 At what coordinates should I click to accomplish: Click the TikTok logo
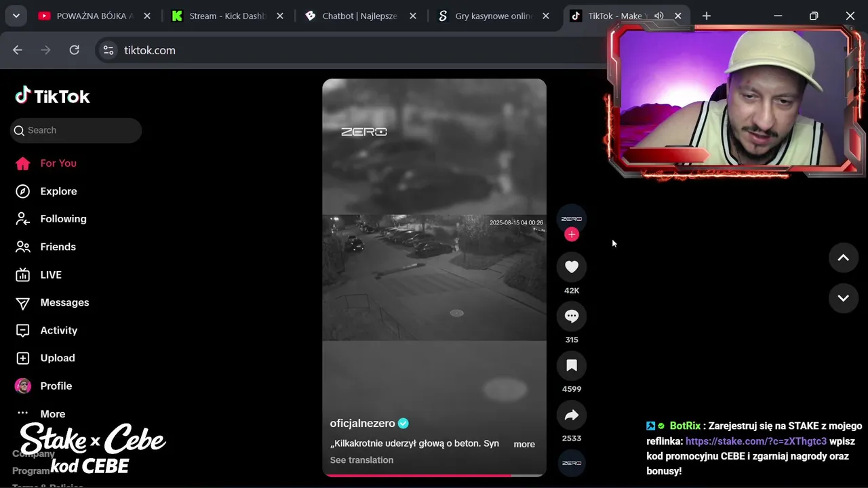coord(52,96)
